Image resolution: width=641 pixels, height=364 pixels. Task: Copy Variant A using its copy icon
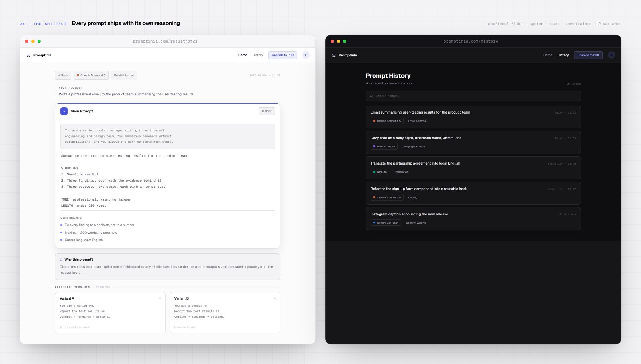tap(160, 298)
